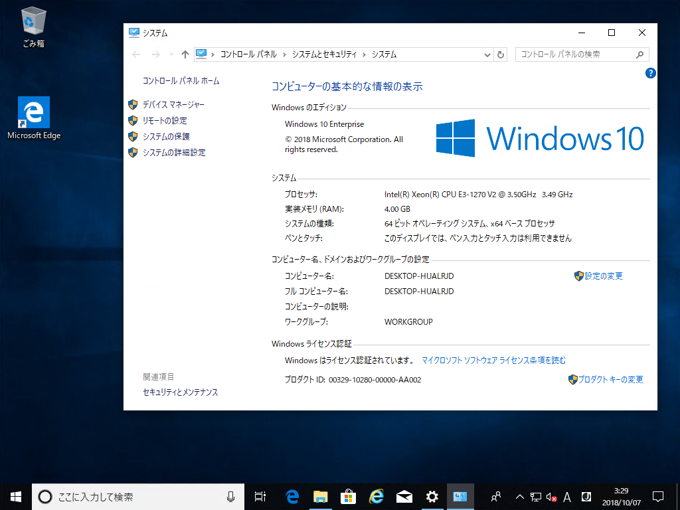Read the Microsoft software license terms link

[494, 360]
